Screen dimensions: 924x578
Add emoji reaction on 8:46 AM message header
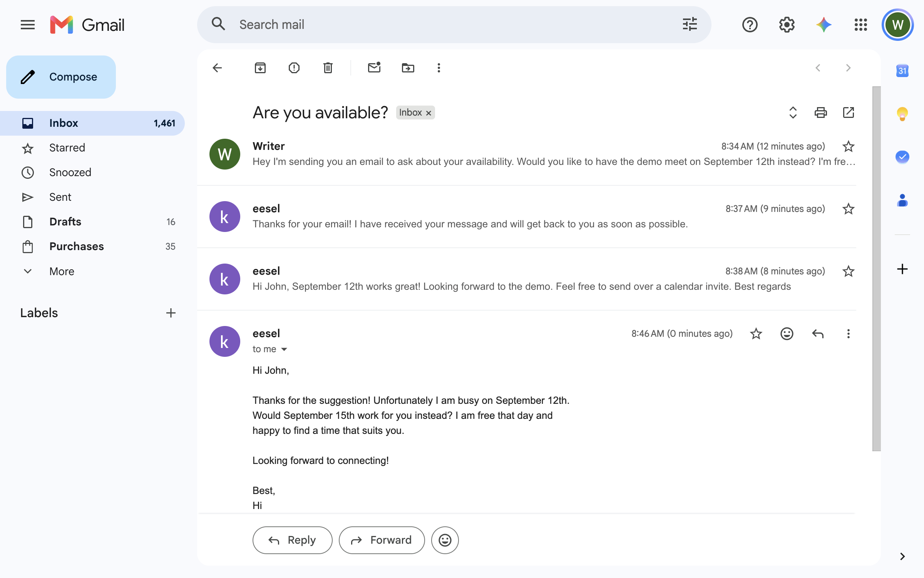787,334
